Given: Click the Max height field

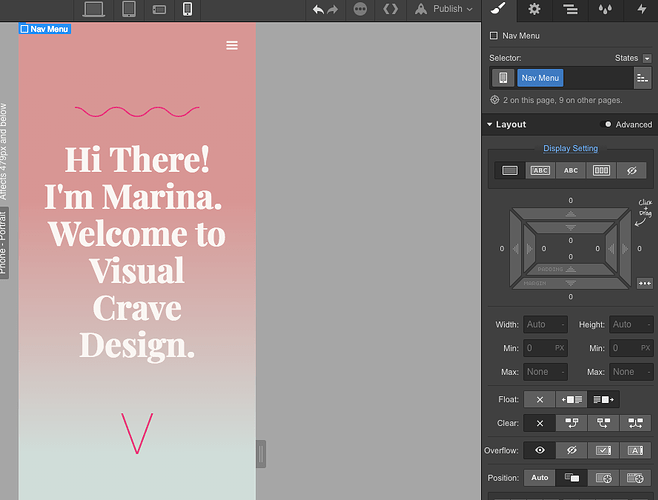Looking at the screenshot, I should pyautogui.click(x=631, y=372).
